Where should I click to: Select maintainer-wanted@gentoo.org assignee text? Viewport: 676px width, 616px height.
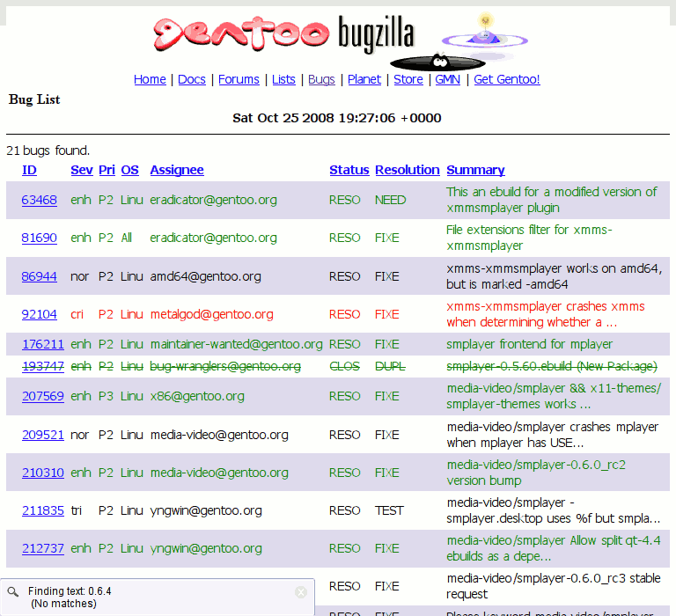click(236, 344)
